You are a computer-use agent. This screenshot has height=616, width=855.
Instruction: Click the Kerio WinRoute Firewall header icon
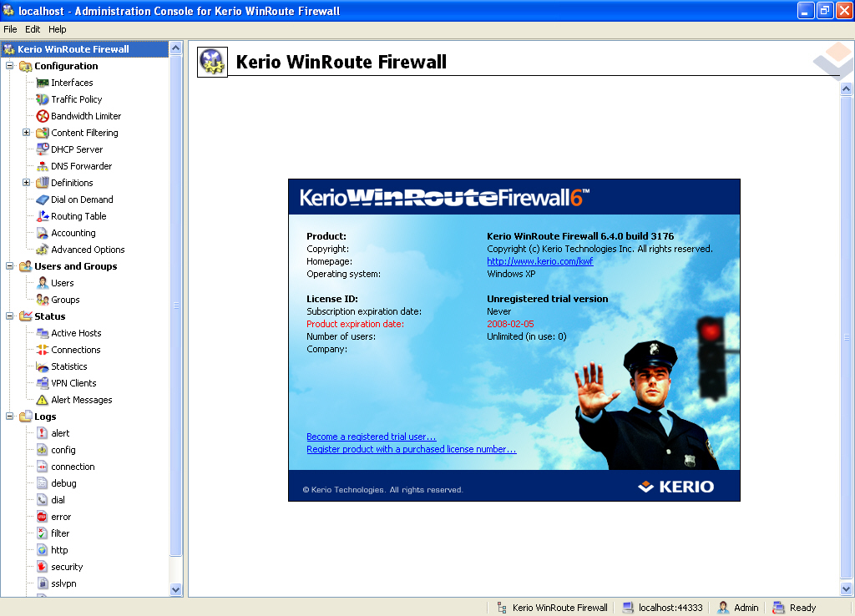(x=212, y=62)
